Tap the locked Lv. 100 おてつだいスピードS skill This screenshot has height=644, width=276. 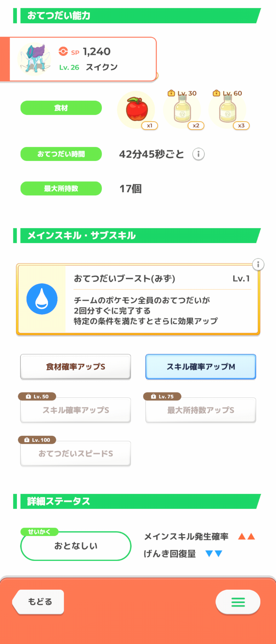point(76,453)
